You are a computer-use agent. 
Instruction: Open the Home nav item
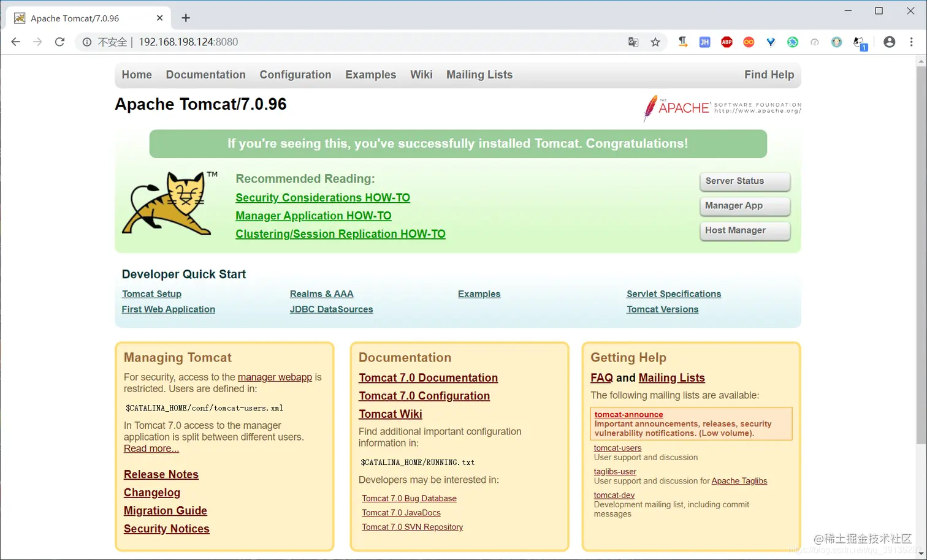tap(137, 75)
